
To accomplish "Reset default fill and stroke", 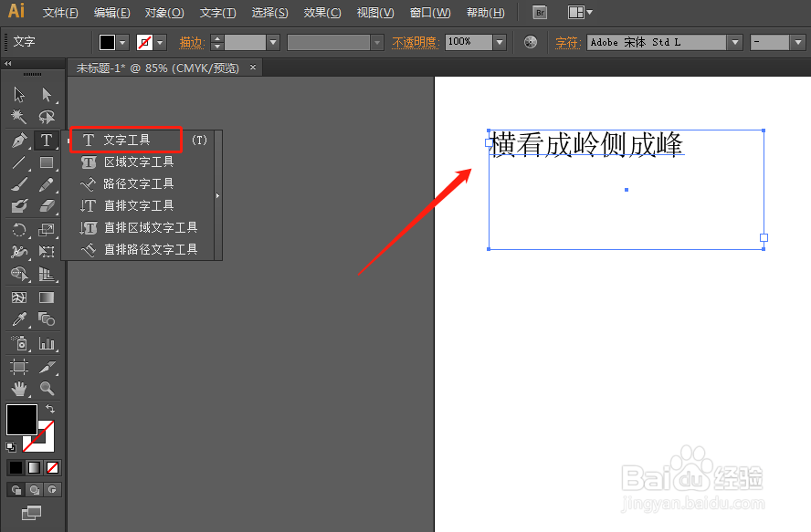I will [x=11, y=447].
